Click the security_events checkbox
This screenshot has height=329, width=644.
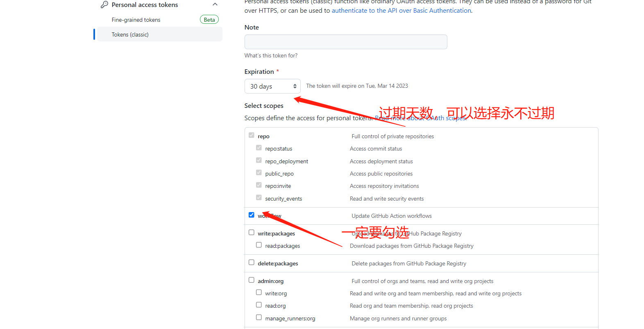[259, 198]
